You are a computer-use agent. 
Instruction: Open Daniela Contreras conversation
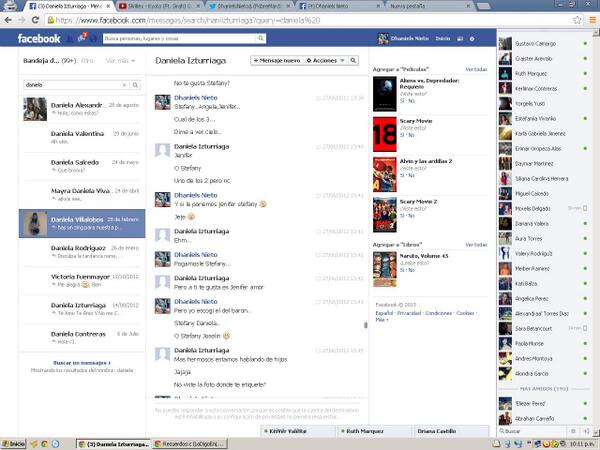(x=82, y=338)
